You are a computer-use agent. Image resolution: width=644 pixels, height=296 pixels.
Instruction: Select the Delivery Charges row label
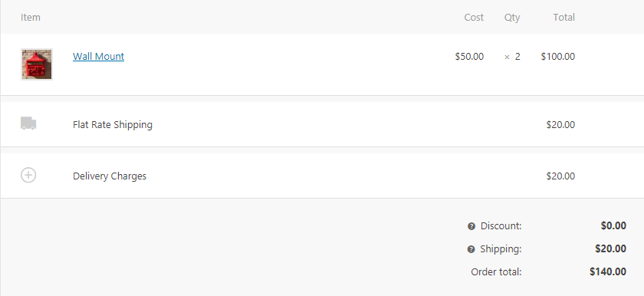pos(110,176)
